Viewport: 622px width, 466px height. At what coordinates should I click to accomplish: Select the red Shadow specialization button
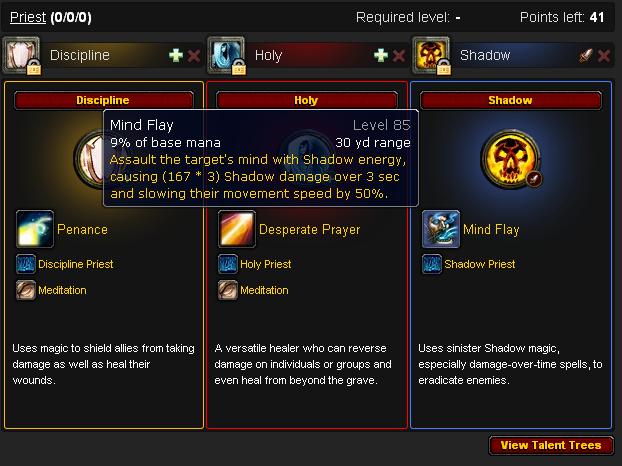(x=511, y=100)
